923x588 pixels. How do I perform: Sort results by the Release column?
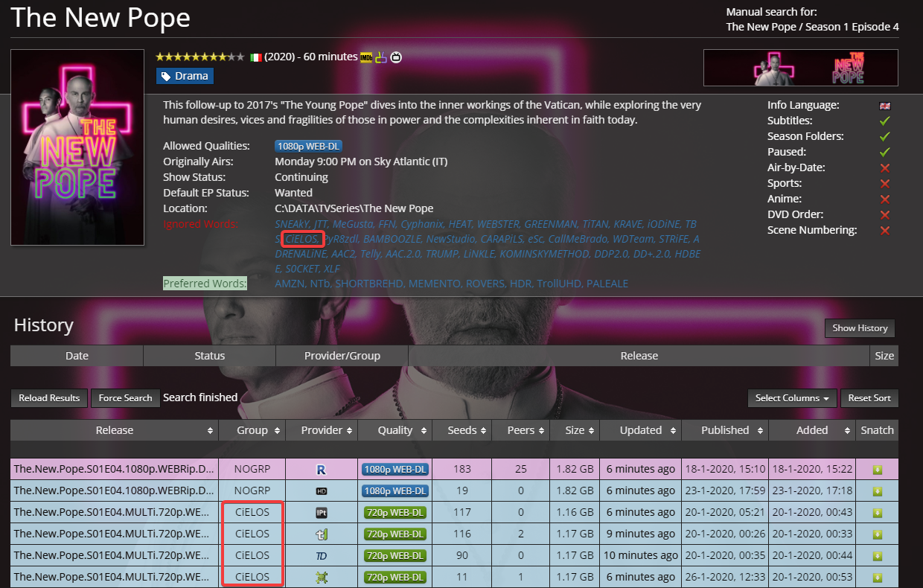pyautogui.click(x=115, y=430)
